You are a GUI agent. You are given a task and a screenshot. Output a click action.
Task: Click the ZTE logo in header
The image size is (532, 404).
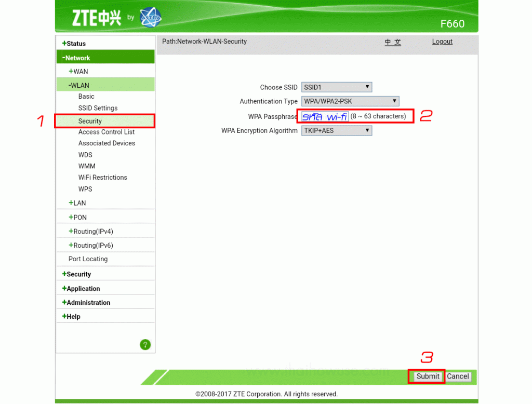pos(97,18)
